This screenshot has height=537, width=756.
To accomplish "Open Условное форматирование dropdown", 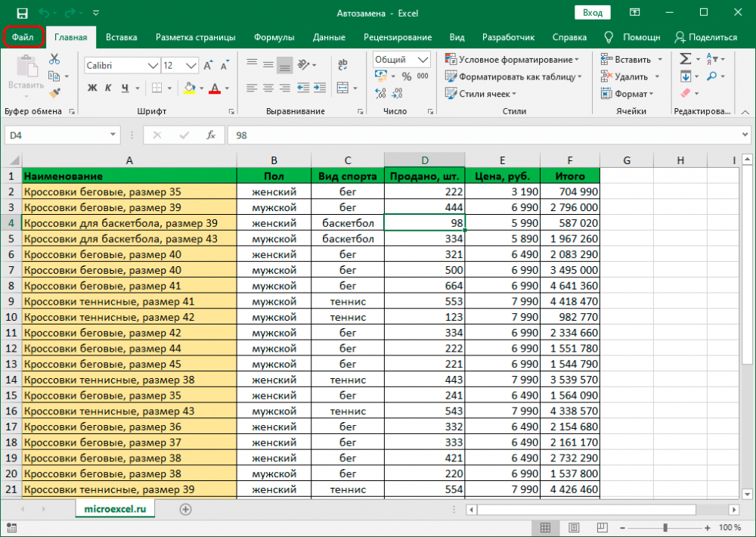I will pos(512,59).
